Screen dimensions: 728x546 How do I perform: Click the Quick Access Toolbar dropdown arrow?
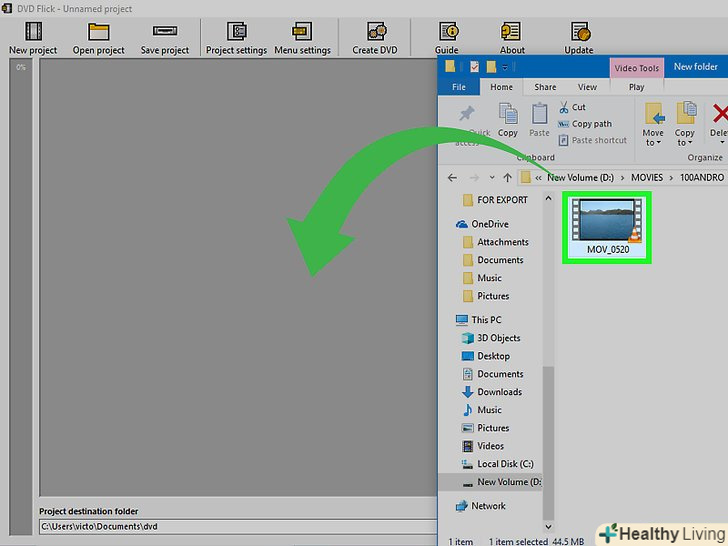click(x=505, y=67)
